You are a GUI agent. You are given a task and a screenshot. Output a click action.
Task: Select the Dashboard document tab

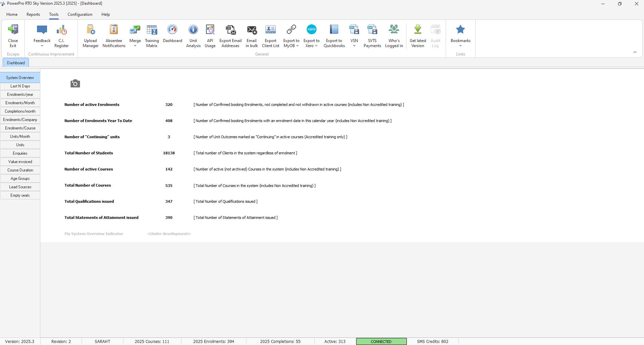[x=16, y=63]
